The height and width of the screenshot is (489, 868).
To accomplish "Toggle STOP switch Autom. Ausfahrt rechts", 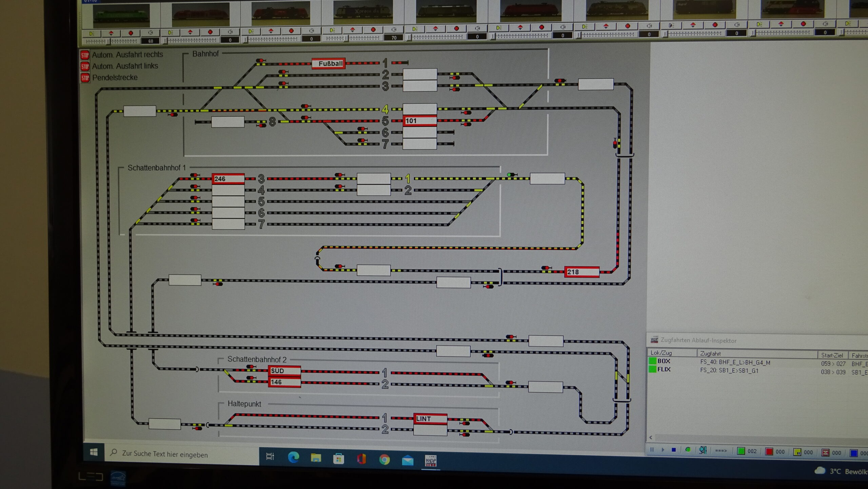I will pyautogui.click(x=85, y=55).
